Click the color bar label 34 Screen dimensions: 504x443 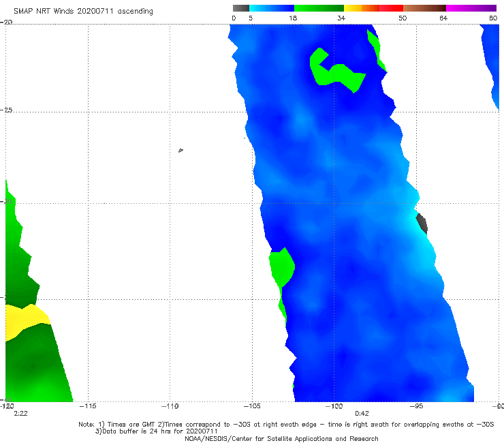[x=341, y=18]
